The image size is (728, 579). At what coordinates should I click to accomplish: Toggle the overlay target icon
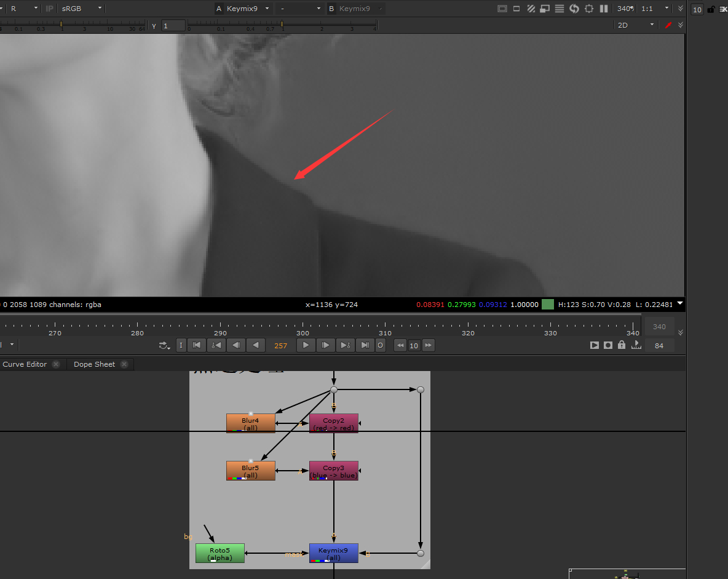[589, 9]
